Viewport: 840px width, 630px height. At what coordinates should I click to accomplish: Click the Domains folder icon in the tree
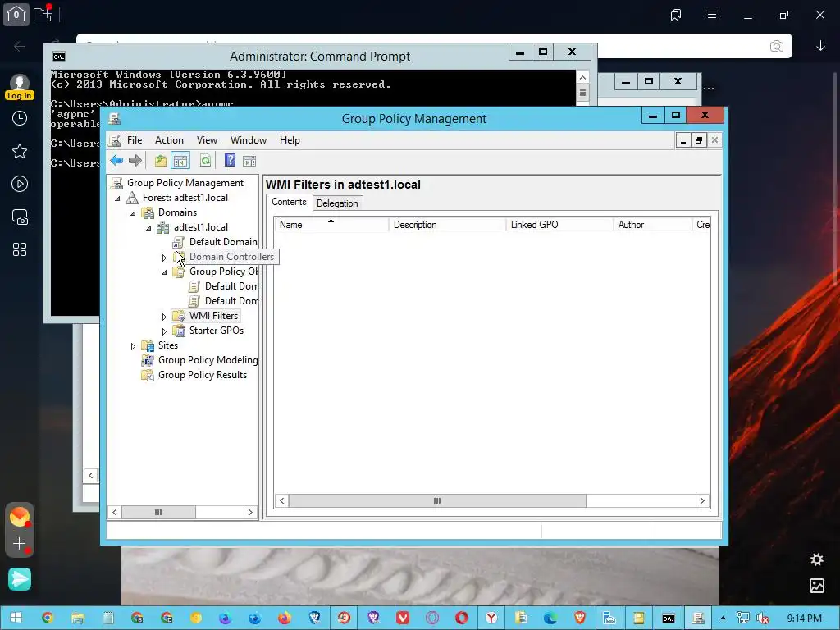coord(148,212)
